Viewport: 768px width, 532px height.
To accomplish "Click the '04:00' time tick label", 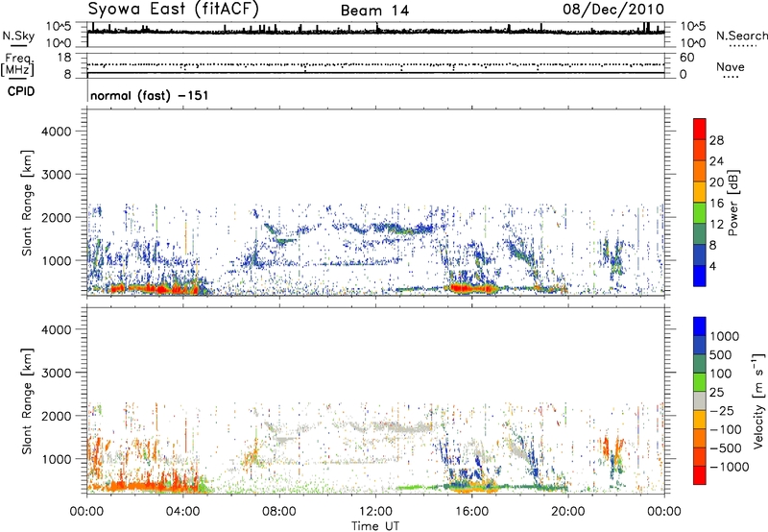I will 183,512.
